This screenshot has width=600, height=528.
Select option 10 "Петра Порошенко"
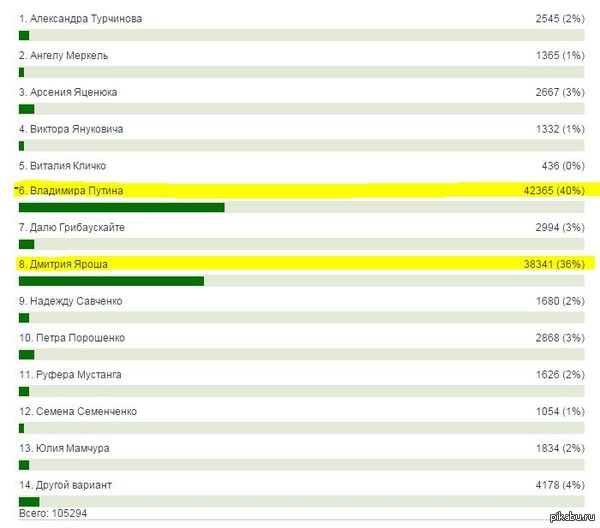[x=71, y=338]
